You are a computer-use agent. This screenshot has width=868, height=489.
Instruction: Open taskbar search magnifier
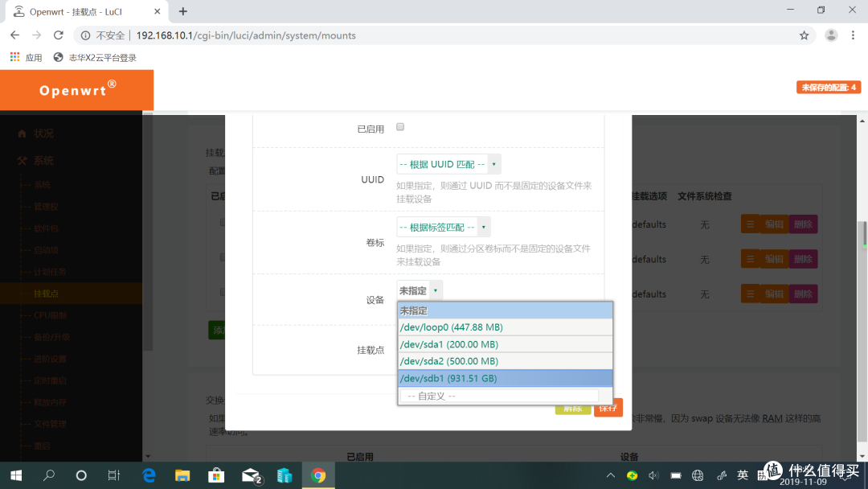49,475
